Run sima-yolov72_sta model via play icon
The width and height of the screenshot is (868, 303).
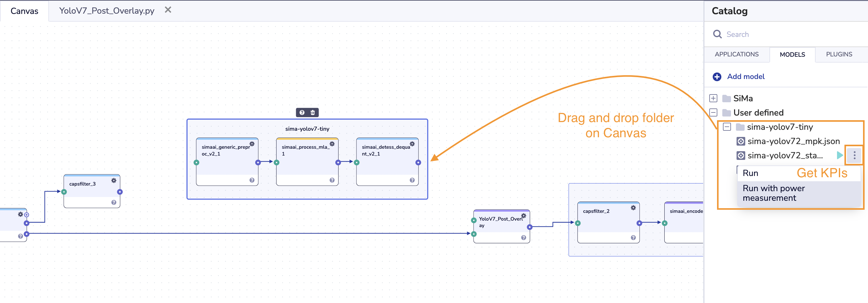coord(839,156)
